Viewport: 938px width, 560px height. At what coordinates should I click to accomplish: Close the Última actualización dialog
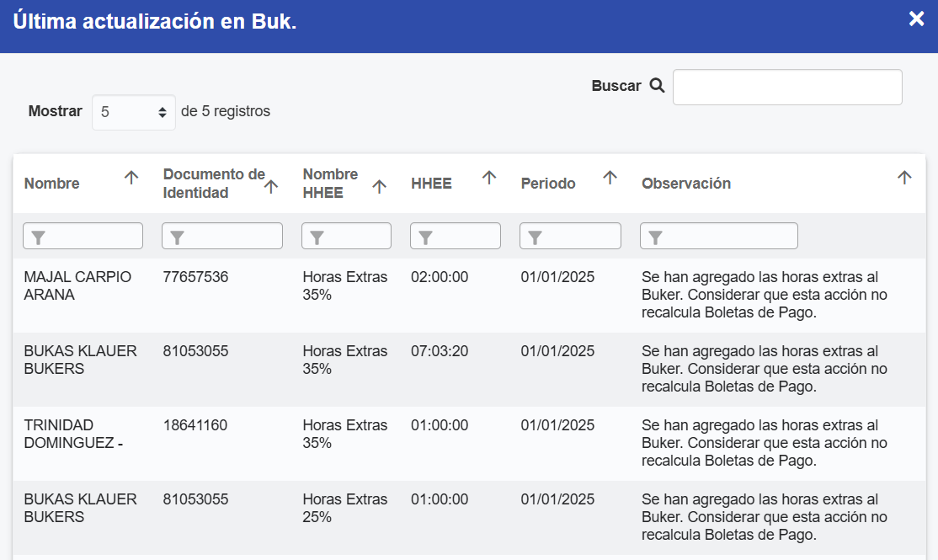(x=916, y=19)
